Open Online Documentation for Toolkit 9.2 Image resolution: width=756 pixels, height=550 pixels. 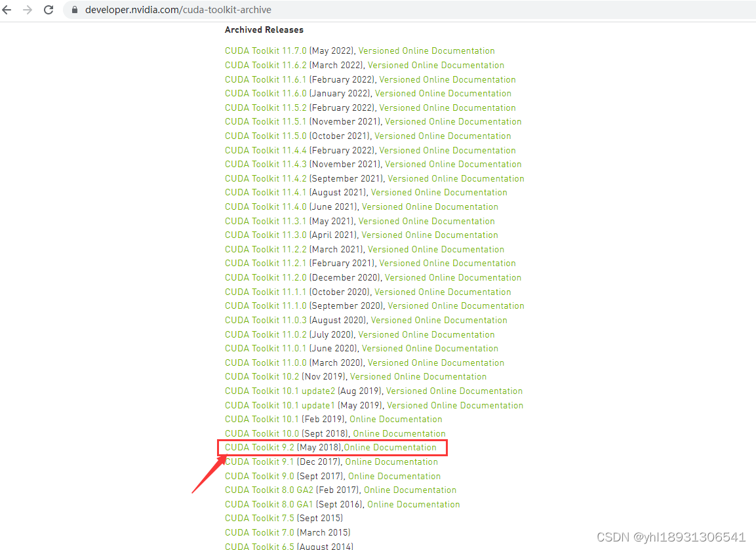pyautogui.click(x=390, y=447)
